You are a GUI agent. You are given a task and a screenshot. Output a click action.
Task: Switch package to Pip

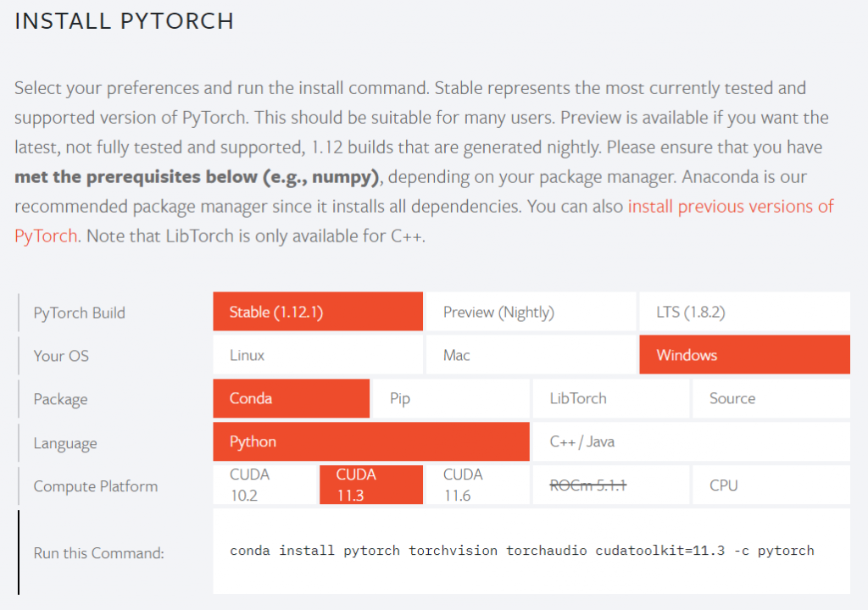coord(450,398)
